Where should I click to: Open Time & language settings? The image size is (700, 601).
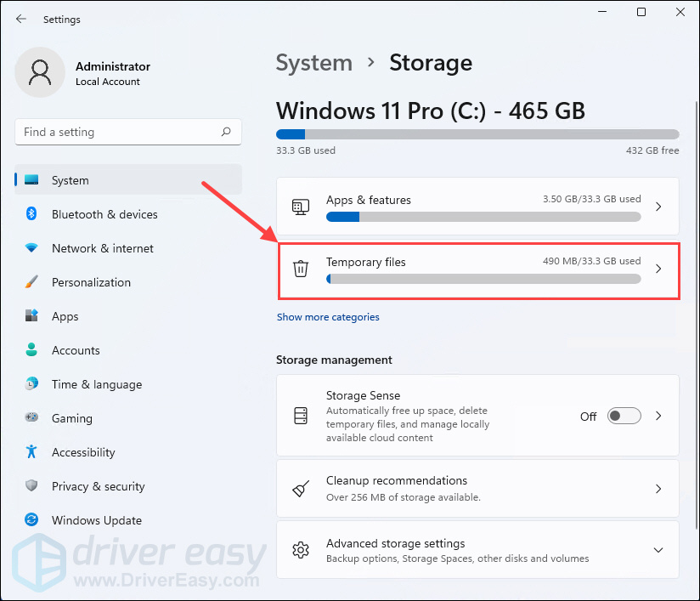(x=128, y=384)
